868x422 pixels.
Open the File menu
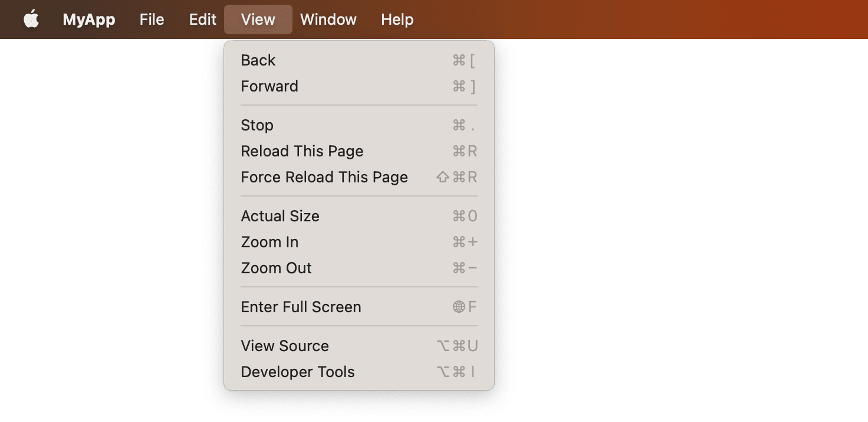[x=152, y=19]
